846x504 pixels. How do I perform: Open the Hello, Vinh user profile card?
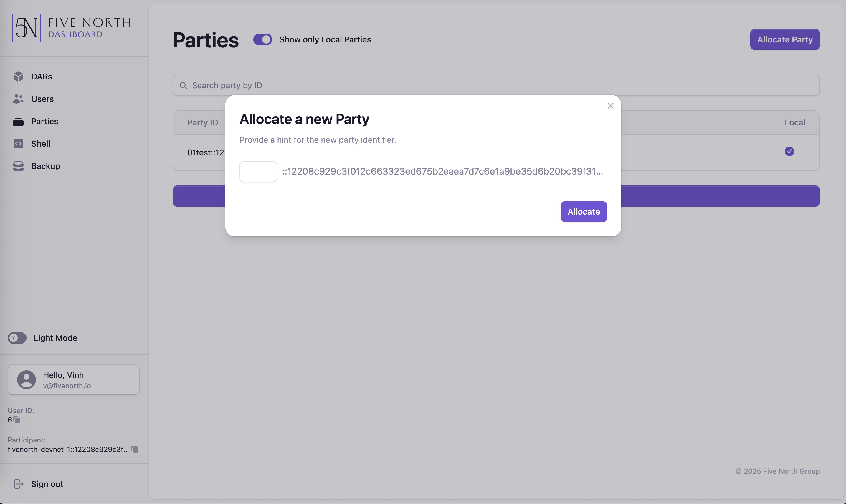pyautogui.click(x=73, y=380)
